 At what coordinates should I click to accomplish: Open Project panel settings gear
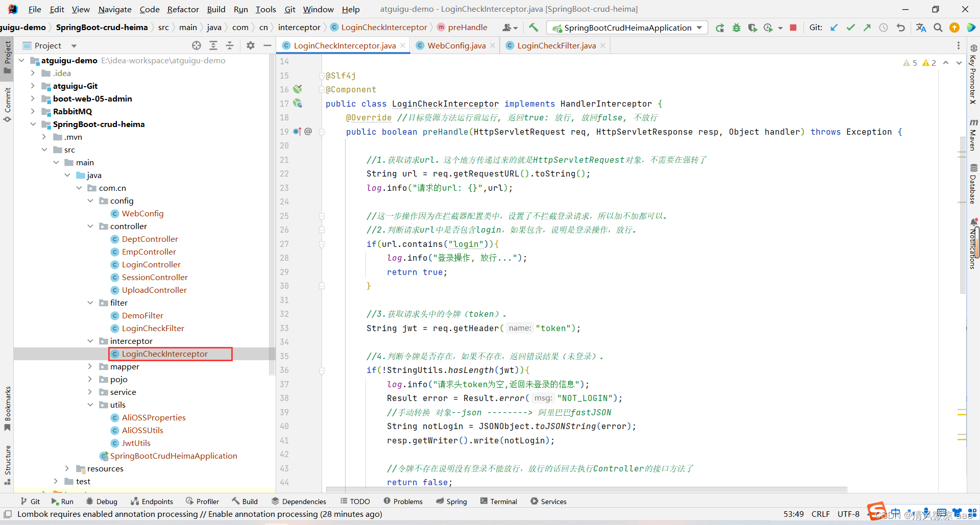tap(251, 45)
